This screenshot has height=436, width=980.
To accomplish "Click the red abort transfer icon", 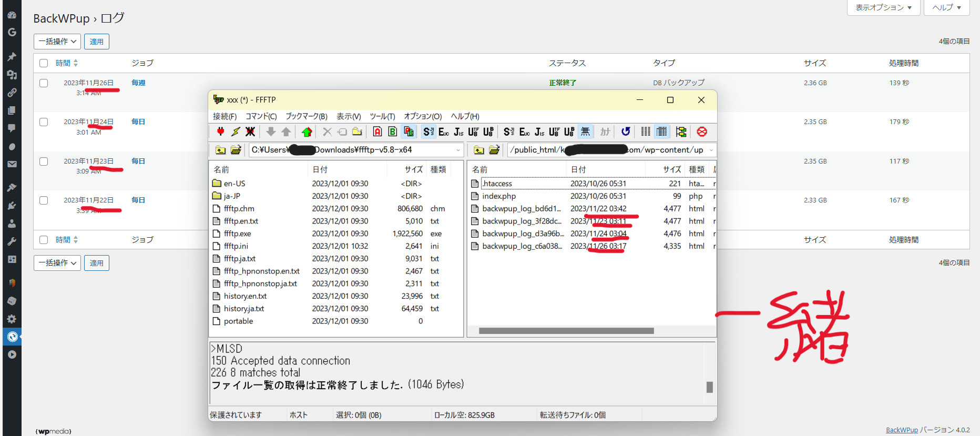I will click(x=702, y=131).
